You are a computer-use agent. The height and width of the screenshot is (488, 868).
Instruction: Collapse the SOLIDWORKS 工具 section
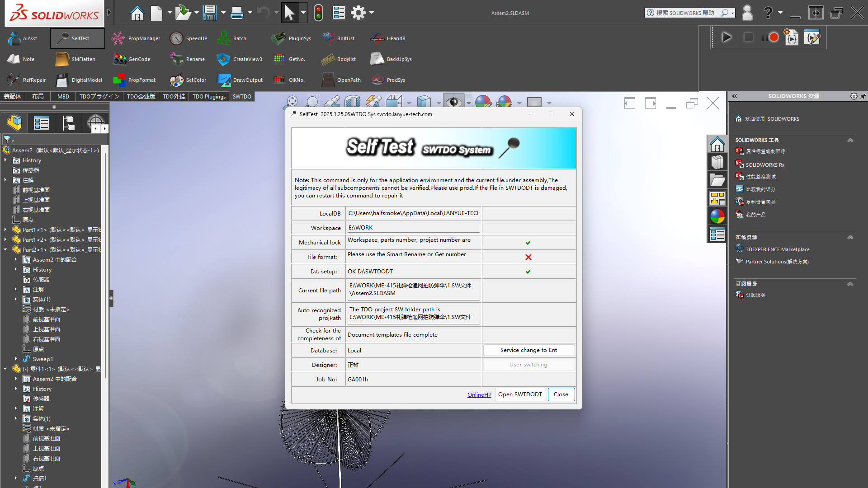point(850,140)
